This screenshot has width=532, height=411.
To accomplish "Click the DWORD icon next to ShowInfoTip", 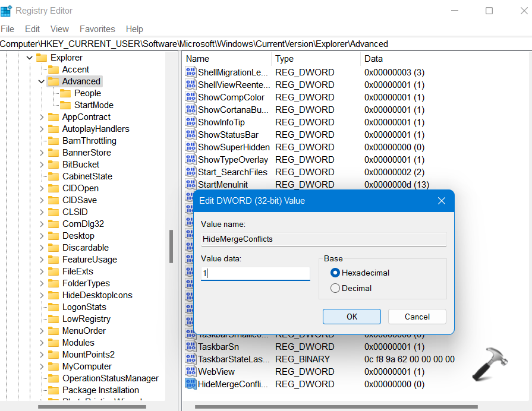I will tap(191, 122).
